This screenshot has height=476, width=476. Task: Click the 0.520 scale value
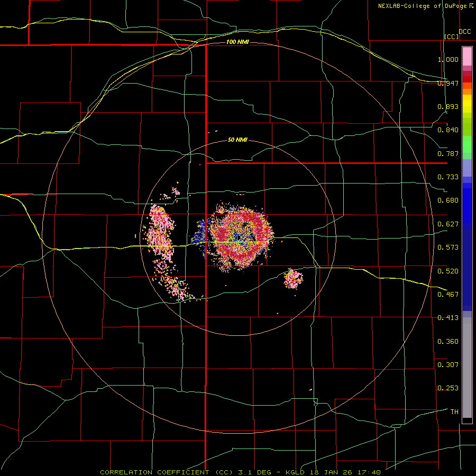click(x=448, y=271)
